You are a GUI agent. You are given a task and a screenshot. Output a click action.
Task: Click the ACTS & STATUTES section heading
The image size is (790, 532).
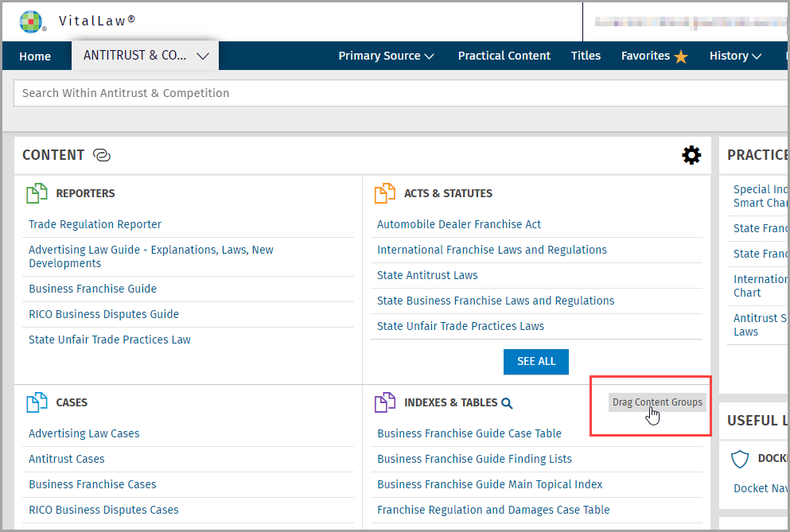click(x=448, y=193)
